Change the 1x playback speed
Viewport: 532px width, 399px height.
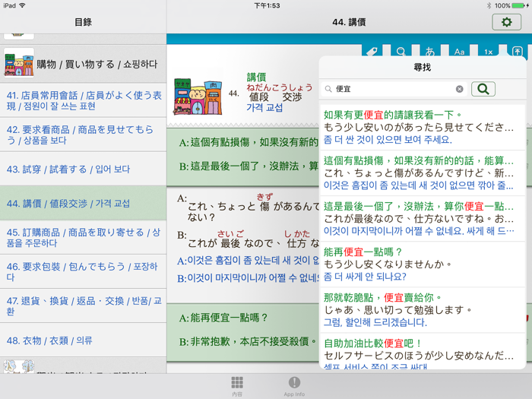point(488,52)
